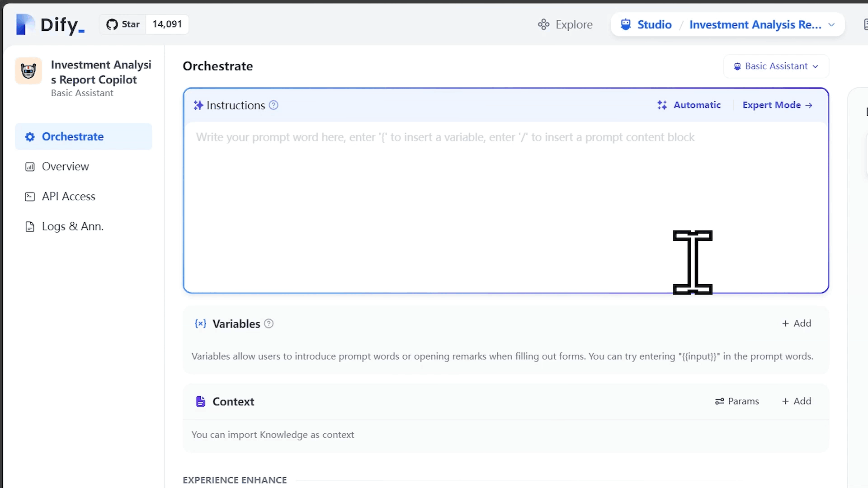868x488 pixels.
Task: Add knowledge to Context
Action: click(797, 401)
